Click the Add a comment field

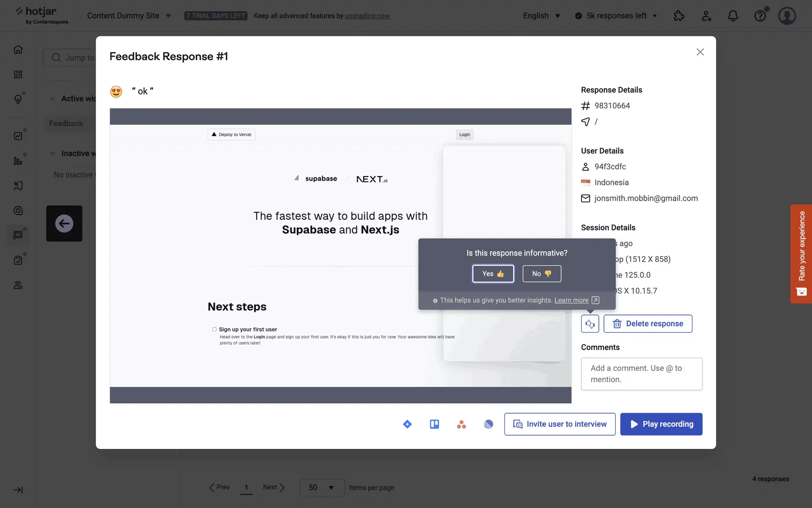[641, 374]
